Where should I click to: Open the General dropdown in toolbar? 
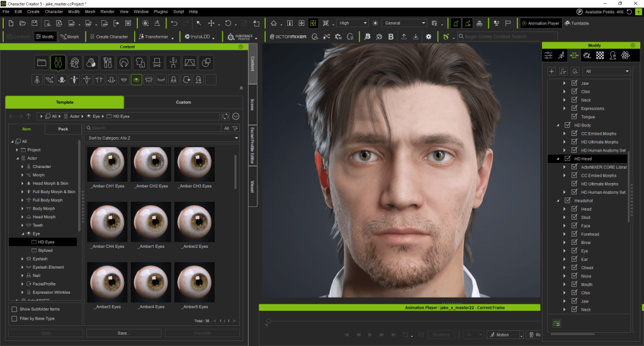[405, 23]
